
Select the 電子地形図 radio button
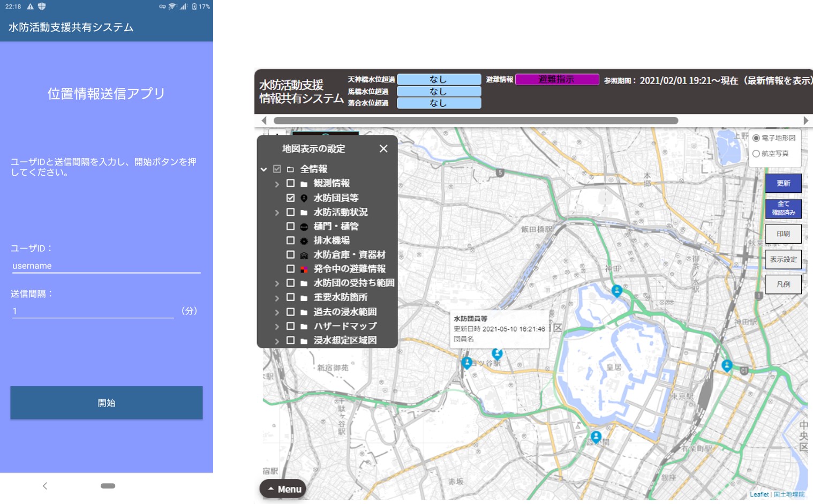[x=756, y=138]
